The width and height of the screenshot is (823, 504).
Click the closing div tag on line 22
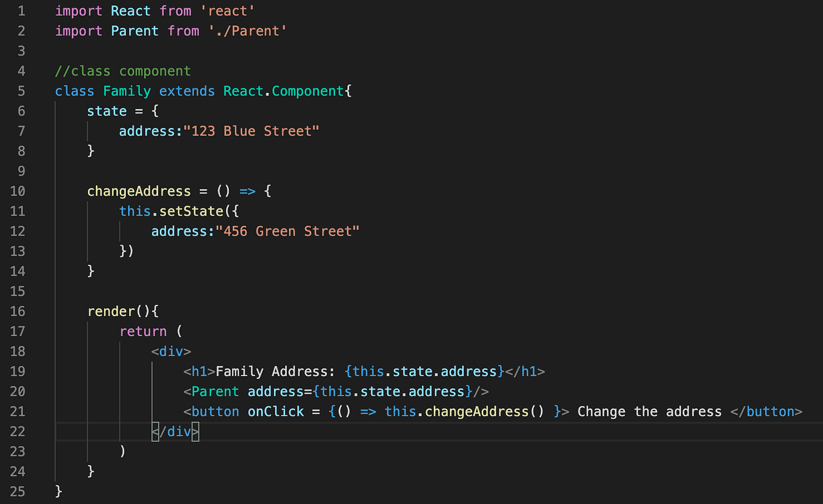coord(175,431)
